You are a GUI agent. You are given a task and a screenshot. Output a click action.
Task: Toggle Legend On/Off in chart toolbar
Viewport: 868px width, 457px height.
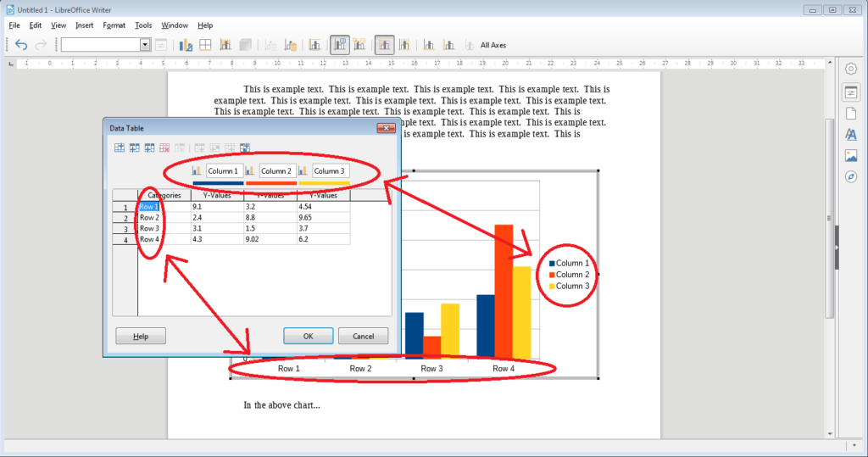click(340, 45)
